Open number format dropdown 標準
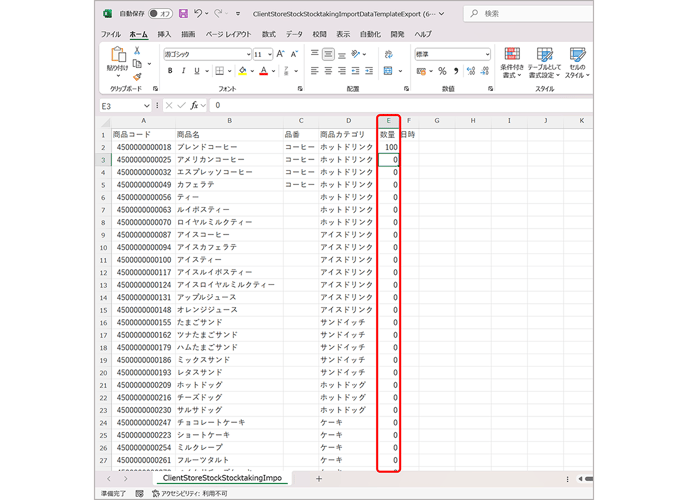Screen dimensions: 688x500 tap(487, 54)
